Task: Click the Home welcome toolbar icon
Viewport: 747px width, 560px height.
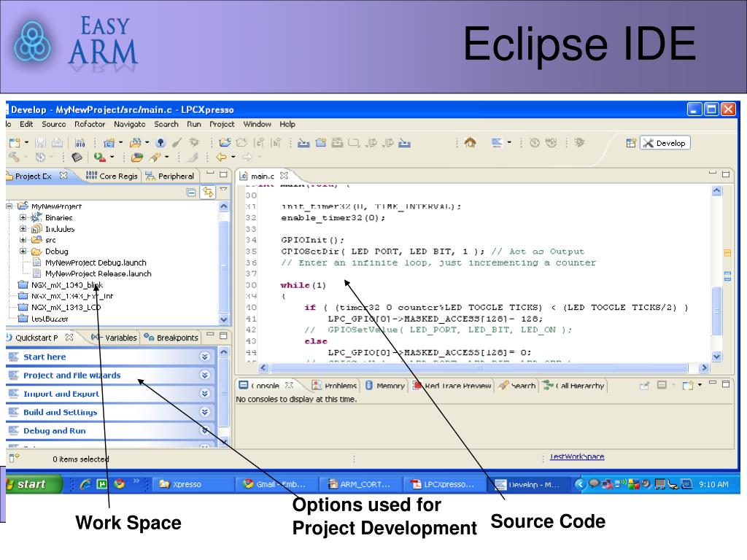Action: pyautogui.click(x=471, y=142)
